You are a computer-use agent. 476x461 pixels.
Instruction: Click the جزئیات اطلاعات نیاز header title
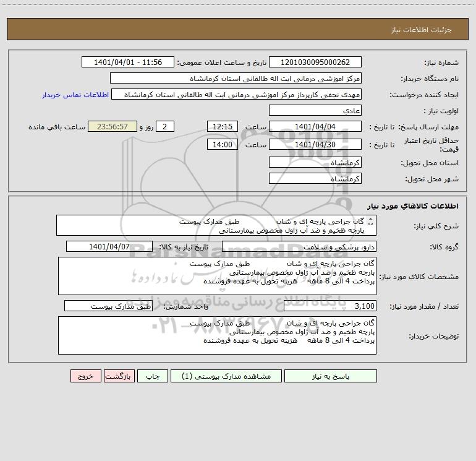[422, 30]
